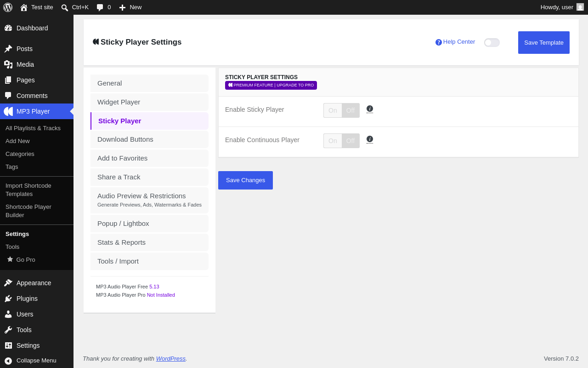Click the Dashboard gauge icon
Screen dimensions: 588x368
click(8, 28)
